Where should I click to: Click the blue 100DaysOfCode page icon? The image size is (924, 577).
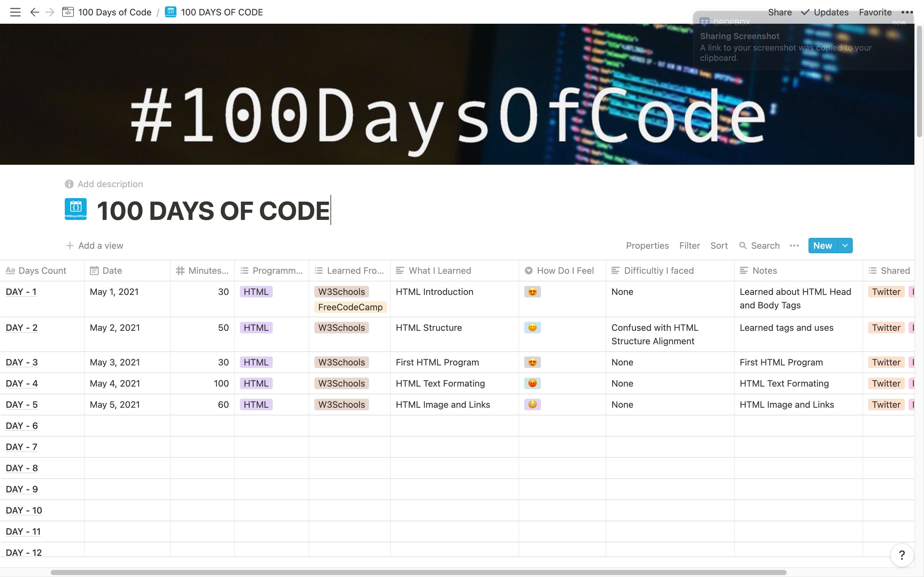pyautogui.click(x=76, y=209)
